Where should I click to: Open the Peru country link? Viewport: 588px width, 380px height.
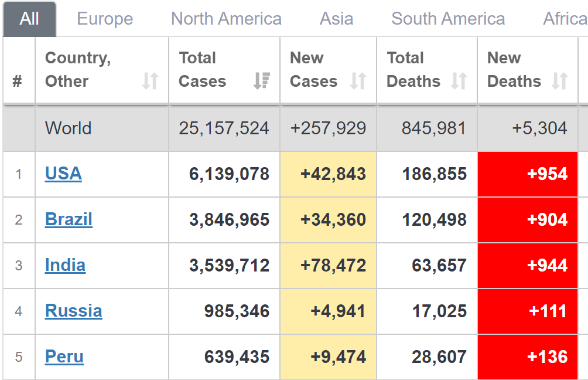[64, 357]
